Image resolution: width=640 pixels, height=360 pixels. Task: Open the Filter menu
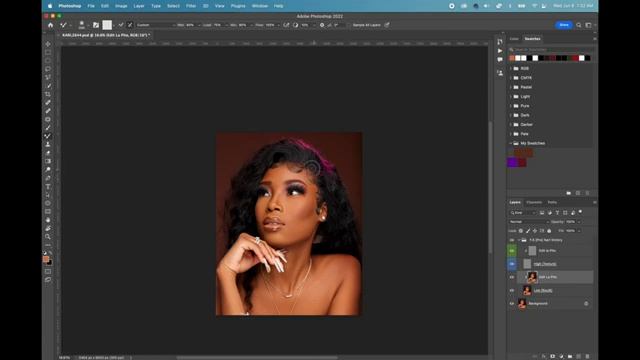(x=191, y=6)
